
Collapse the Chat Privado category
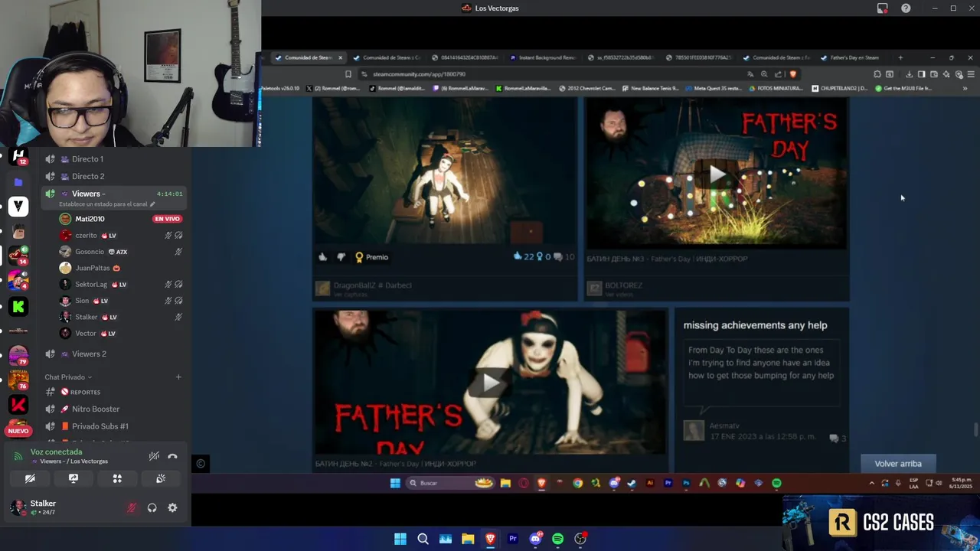(68, 377)
